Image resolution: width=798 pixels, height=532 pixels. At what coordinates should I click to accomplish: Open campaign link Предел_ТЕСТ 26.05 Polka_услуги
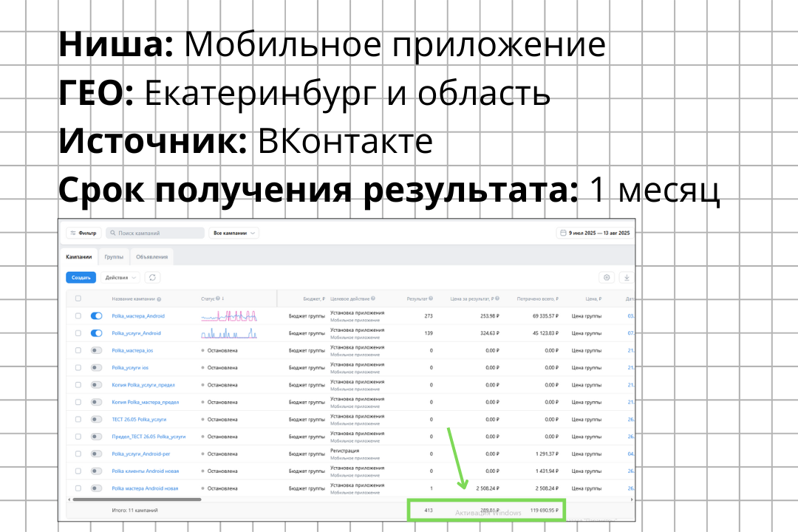[149, 437]
